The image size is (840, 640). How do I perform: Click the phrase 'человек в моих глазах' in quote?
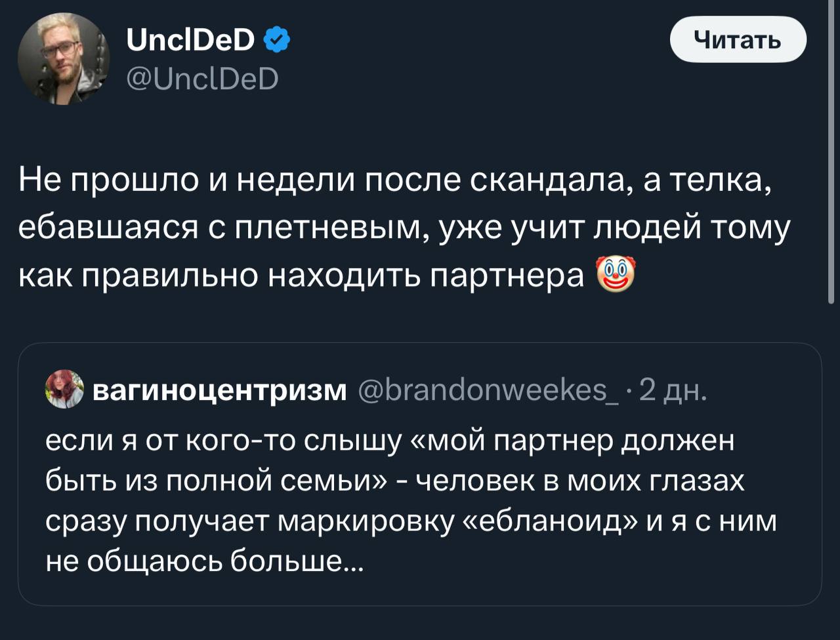pyautogui.click(x=581, y=482)
